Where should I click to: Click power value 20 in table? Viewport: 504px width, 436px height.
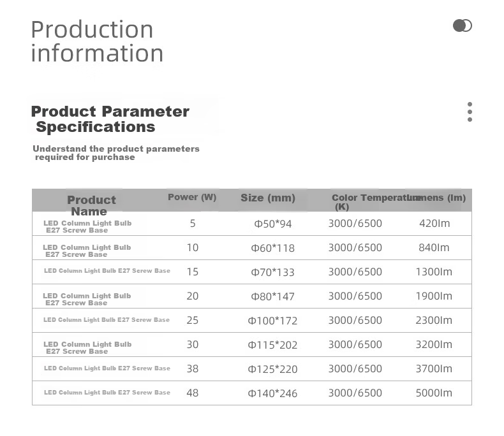pos(192,296)
